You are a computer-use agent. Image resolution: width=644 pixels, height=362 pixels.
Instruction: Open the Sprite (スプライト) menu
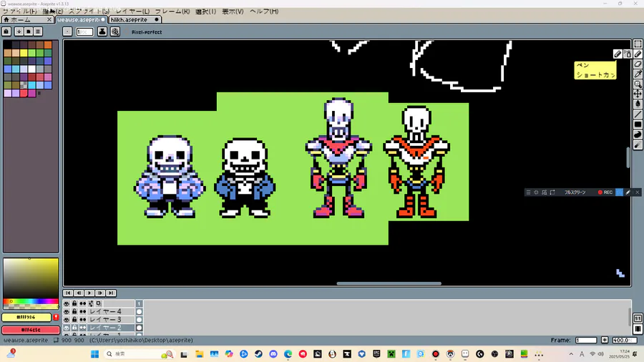coord(89,11)
